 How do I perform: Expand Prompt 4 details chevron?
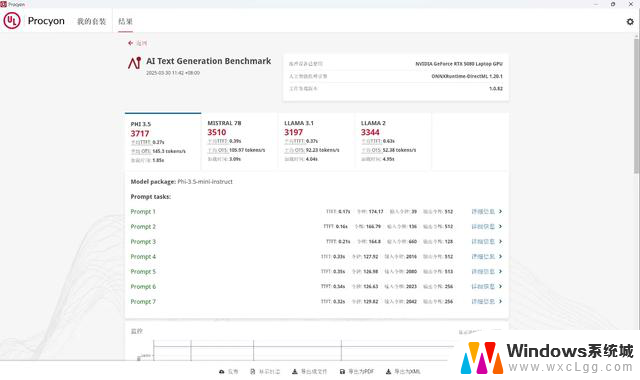(500, 256)
